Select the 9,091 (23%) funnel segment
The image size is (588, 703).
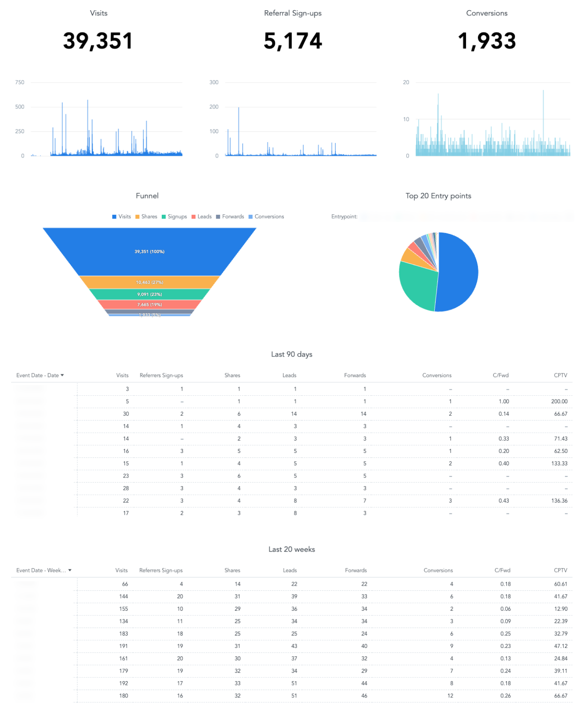click(149, 294)
